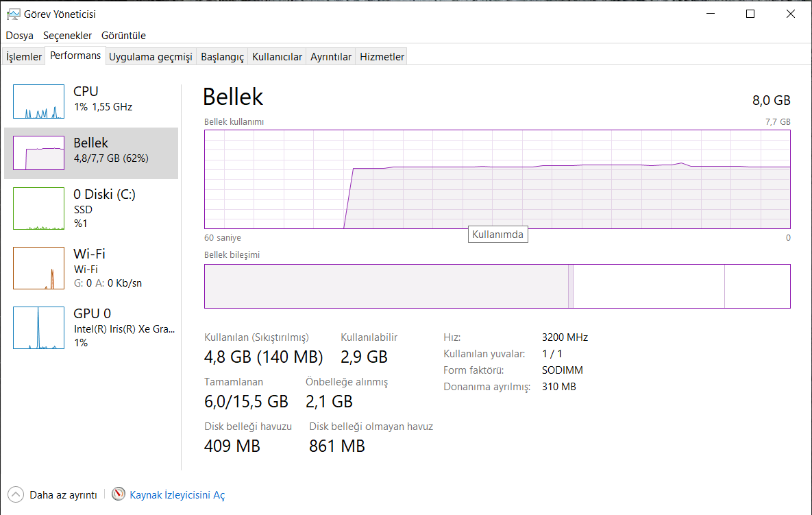
Task: Open Kaynak İzleyicisini Aç link
Action: (177, 494)
